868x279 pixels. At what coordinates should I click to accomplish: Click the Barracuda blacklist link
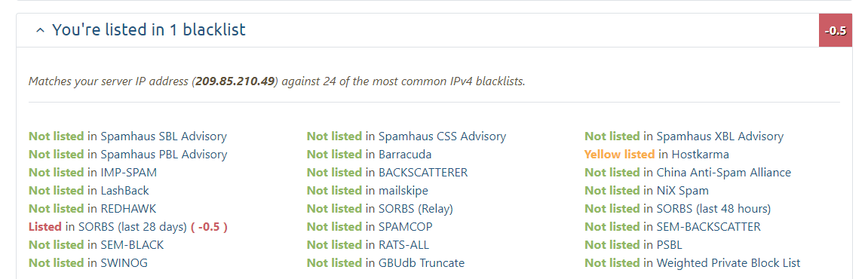coord(405,155)
